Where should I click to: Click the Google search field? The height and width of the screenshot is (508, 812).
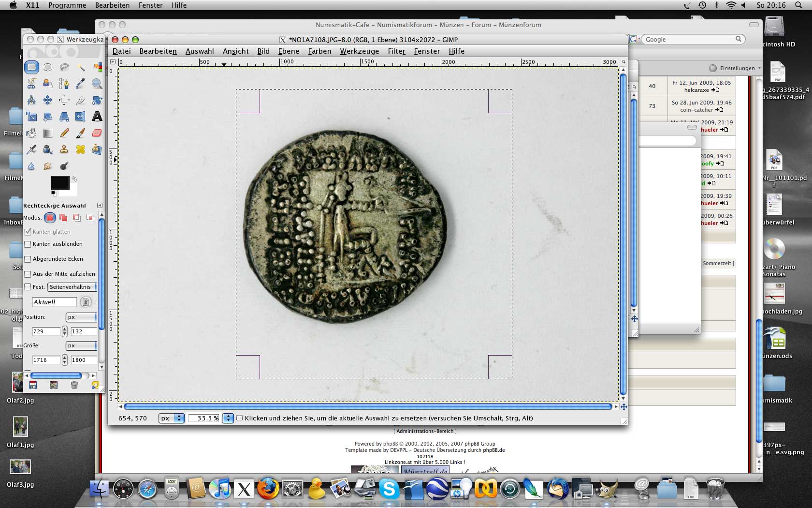(689, 39)
